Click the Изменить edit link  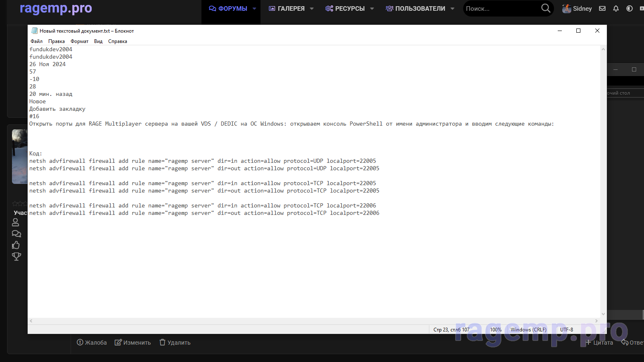133,343
